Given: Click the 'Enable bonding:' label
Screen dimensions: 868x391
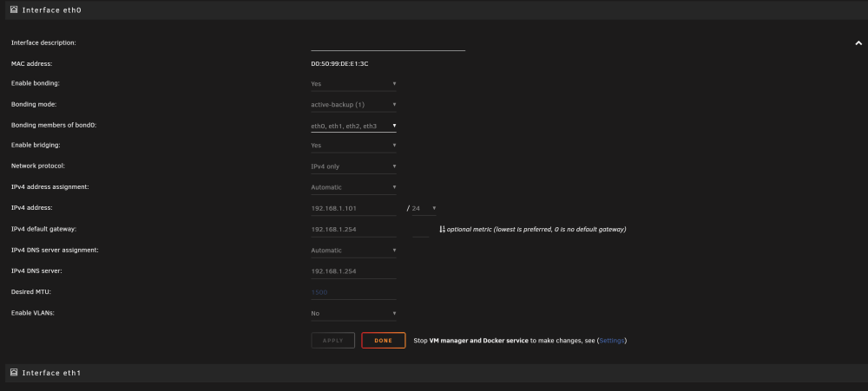Looking at the screenshot, I should click(x=36, y=83).
